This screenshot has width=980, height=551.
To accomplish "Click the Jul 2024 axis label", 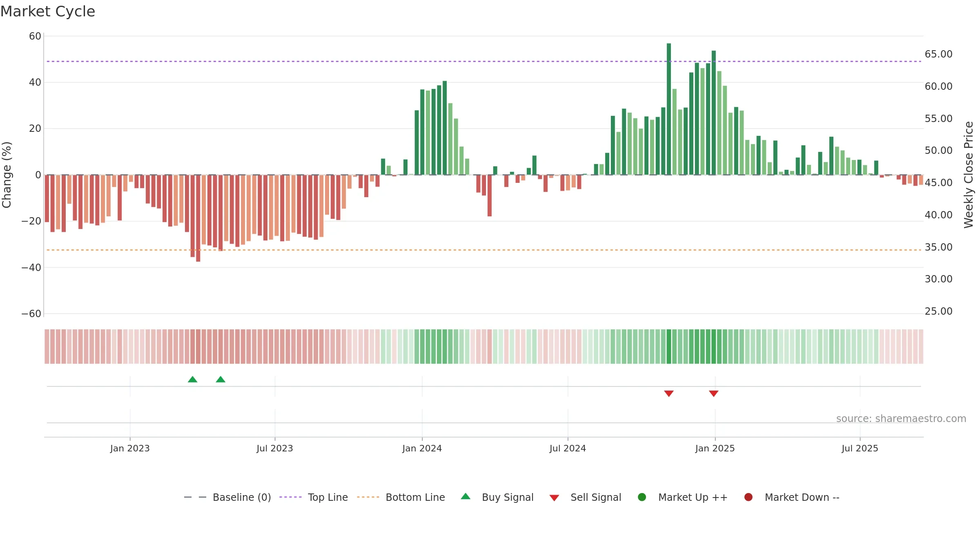I will pyautogui.click(x=568, y=449).
